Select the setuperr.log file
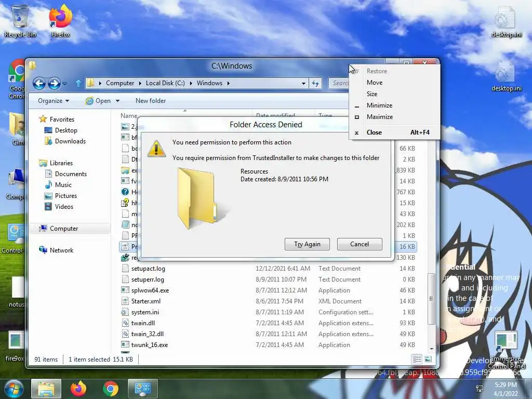The image size is (532, 399). click(148, 279)
